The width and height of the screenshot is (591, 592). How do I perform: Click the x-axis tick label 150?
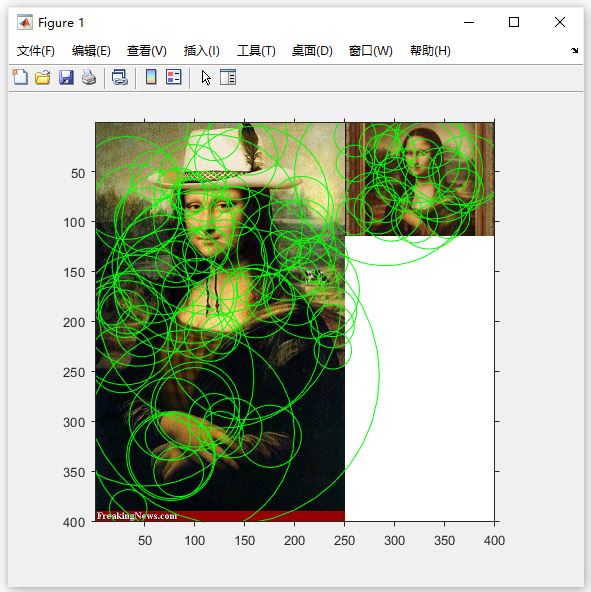click(x=244, y=541)
